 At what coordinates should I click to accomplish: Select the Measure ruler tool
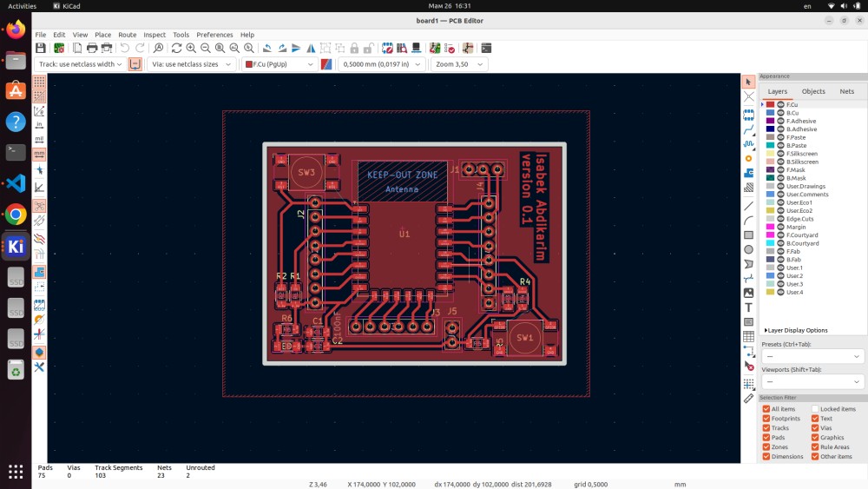[748, 398]
